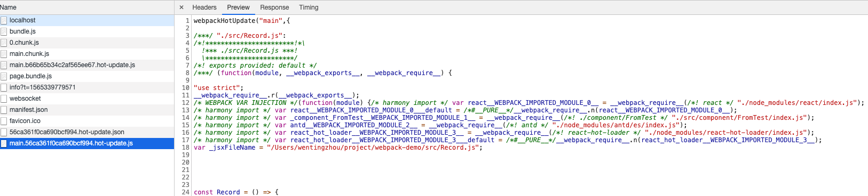Close the request details panel
This screenshot has width=868, height=196.
(182, 7)
